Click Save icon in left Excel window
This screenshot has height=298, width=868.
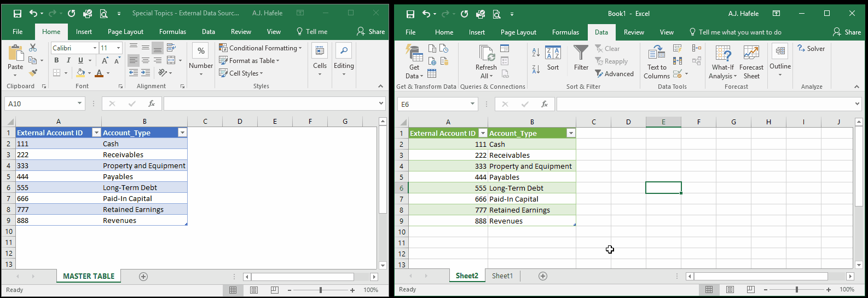[17, 13]
